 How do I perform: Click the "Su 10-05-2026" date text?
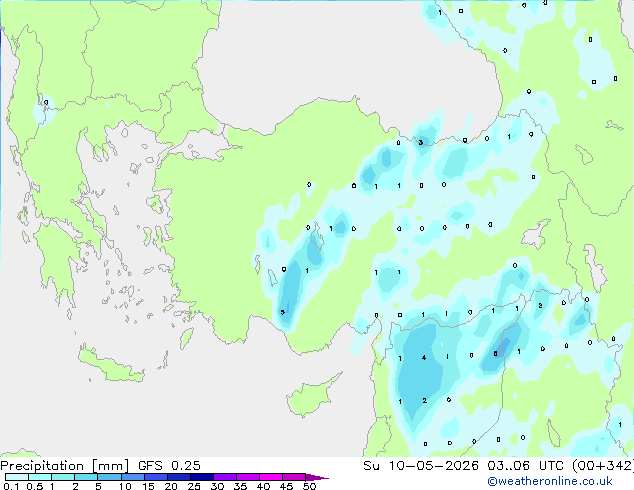pos(421,466)
